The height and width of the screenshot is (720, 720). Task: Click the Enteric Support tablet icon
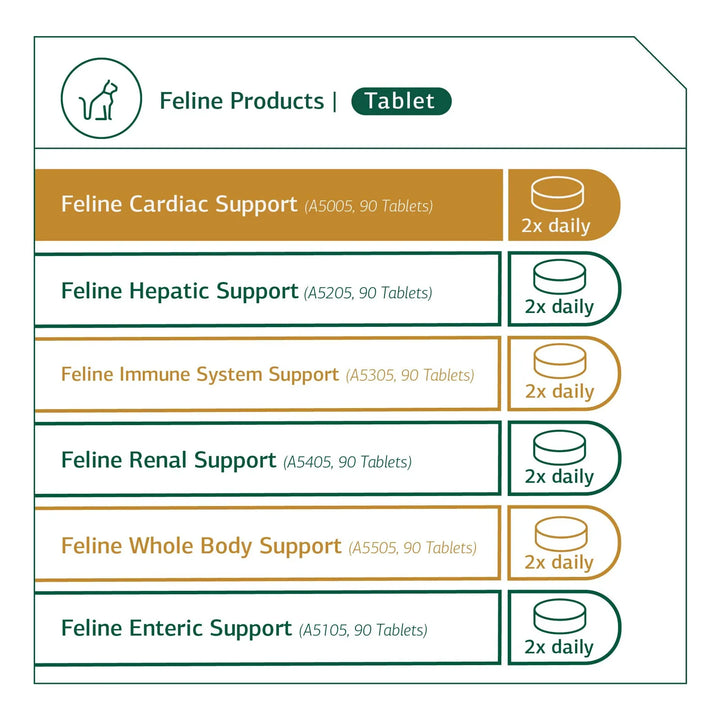click(560, 616)
